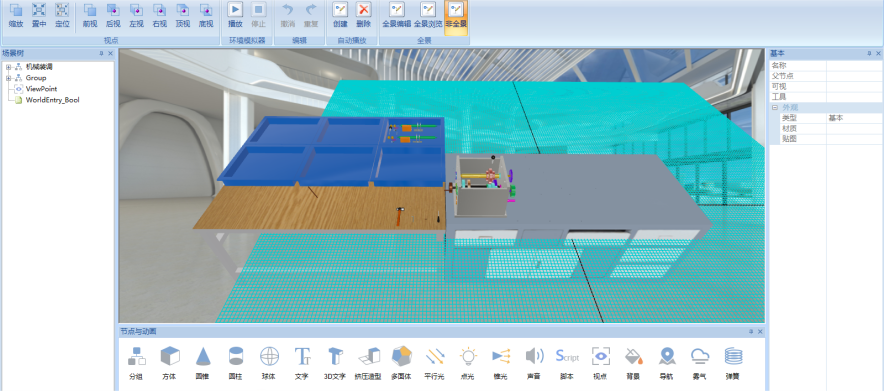Click the 删除 delete autoplay button

click(364, 15)
